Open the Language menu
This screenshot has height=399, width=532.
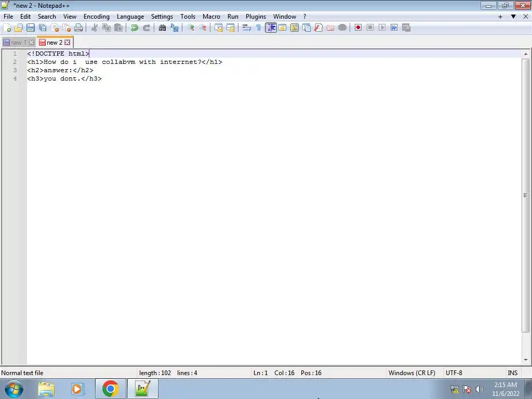(x=130, y=17)
